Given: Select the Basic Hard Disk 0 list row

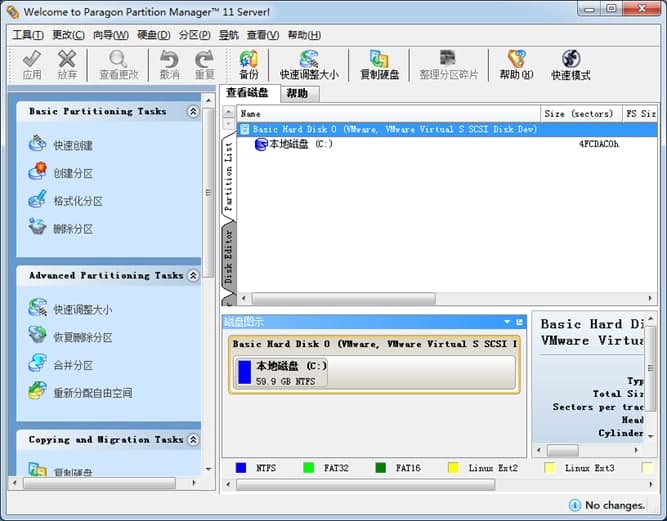Looking at the screenshot, I should pyautogui.click(x=447, y=129).
